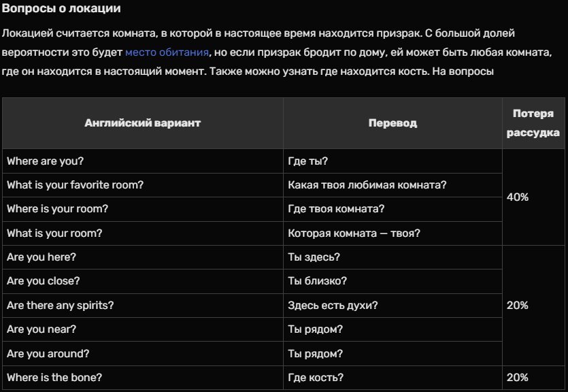Click the "Where is your room?" phrase
The height and width of the screenshot is (392, 568).
tap(57, 209)
